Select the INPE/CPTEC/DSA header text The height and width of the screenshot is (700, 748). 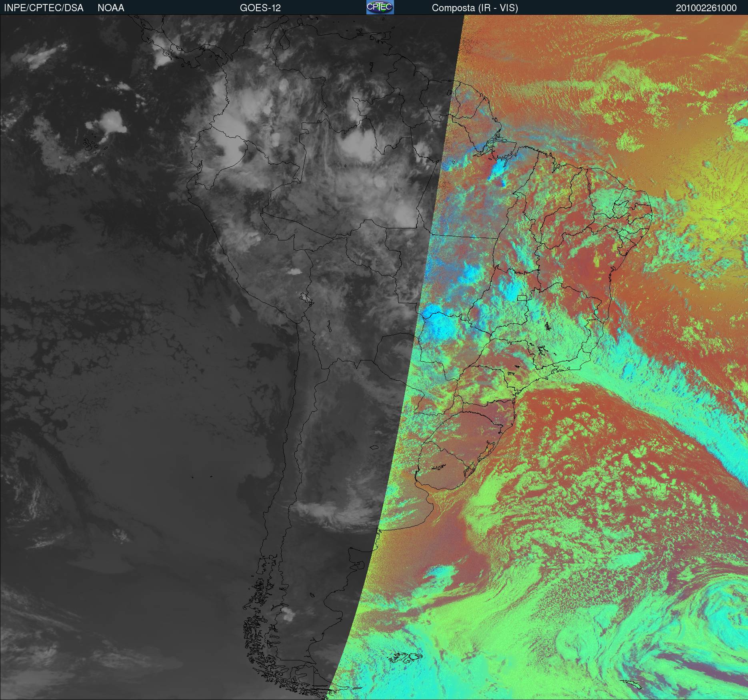44,8
